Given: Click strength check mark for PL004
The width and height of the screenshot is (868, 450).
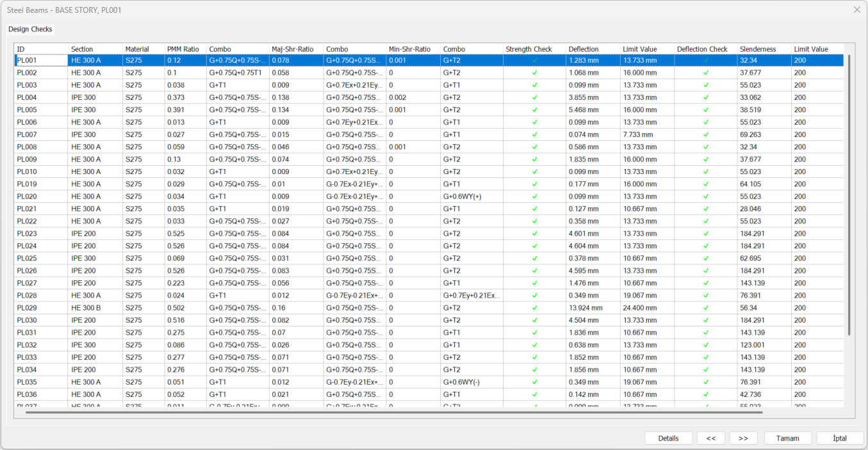Looking at the screenshot, I should (x=534, y=97).
